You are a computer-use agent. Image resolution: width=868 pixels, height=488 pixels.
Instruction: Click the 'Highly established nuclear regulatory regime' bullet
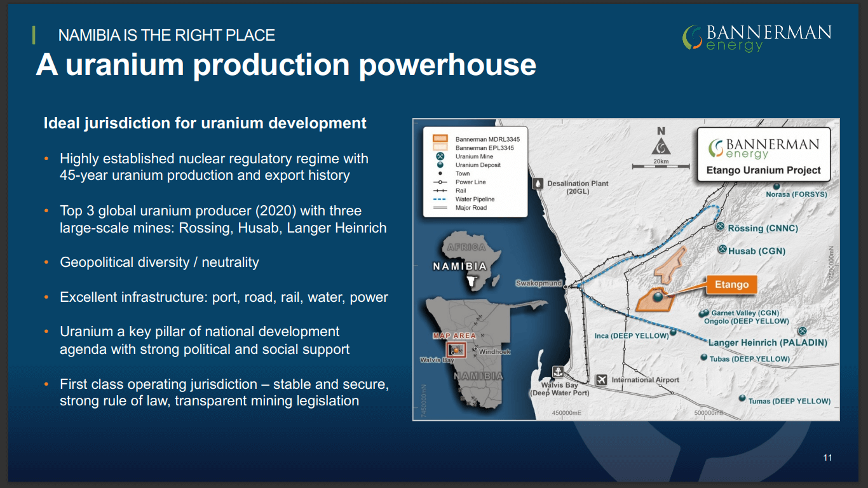pos(214,166)
